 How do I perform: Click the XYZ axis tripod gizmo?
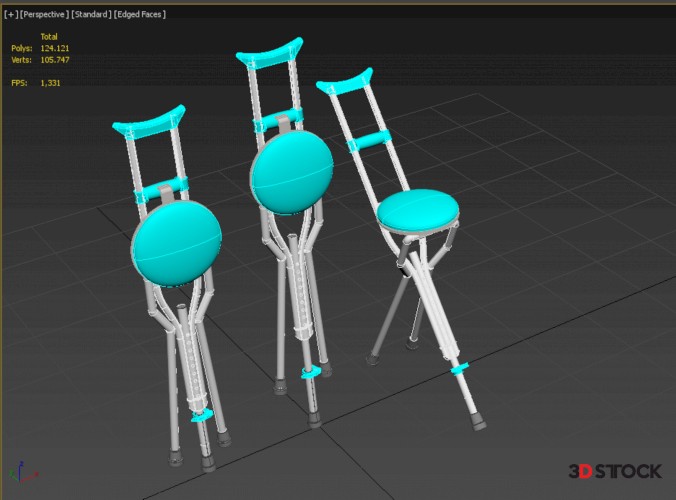click(22, 472)
